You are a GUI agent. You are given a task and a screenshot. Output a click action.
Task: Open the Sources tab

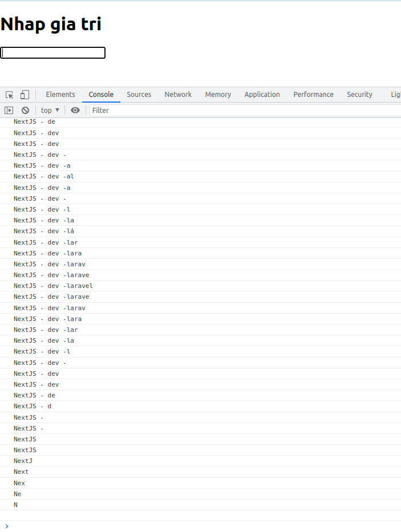[x=139, y=95]
